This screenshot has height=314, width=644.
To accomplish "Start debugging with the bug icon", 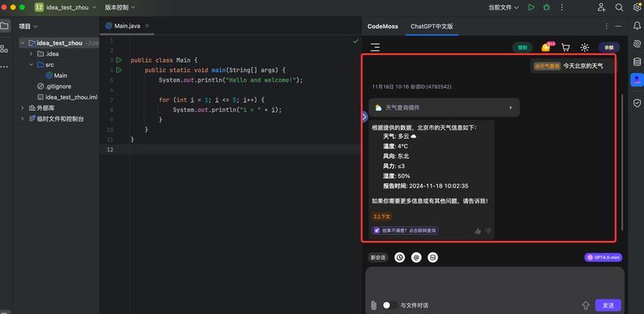I will click(547, 7).
